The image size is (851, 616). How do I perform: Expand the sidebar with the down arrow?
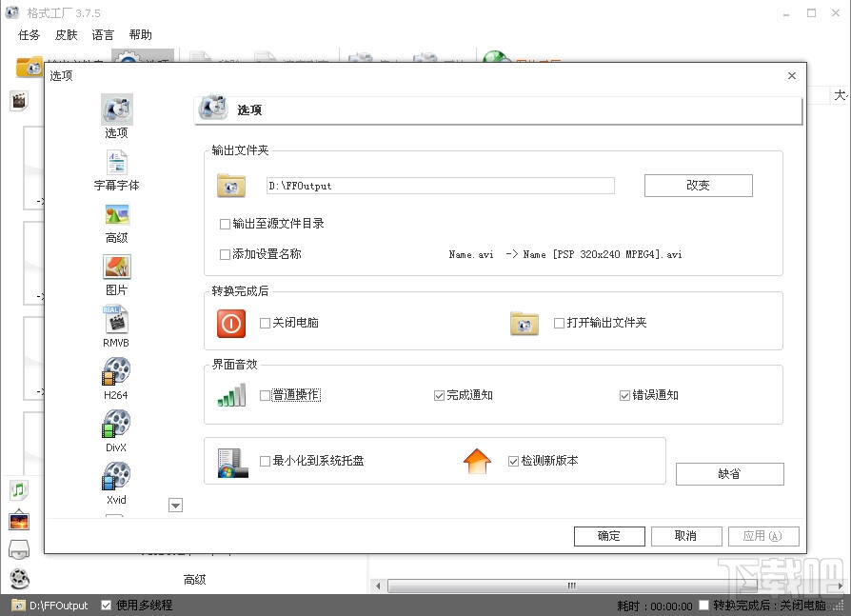[175, 505]
